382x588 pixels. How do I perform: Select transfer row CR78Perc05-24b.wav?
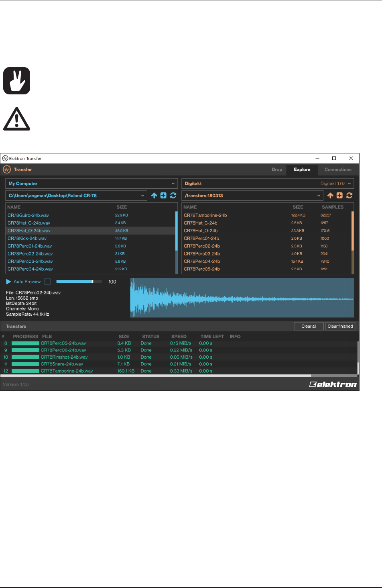tap(179, 343)
